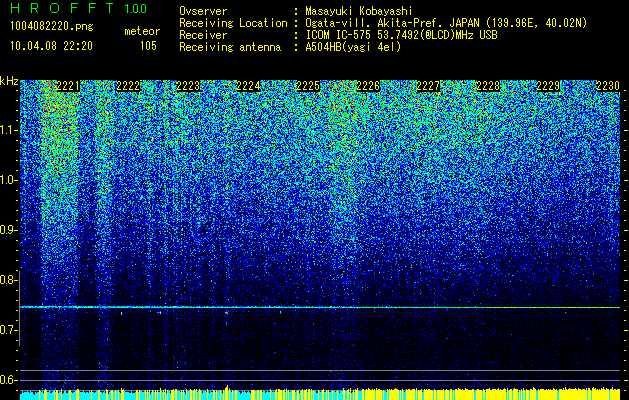Screen dimensions: 629x400
Task: Click the 0.8 kHz axis label
Action: click(7, 280)
